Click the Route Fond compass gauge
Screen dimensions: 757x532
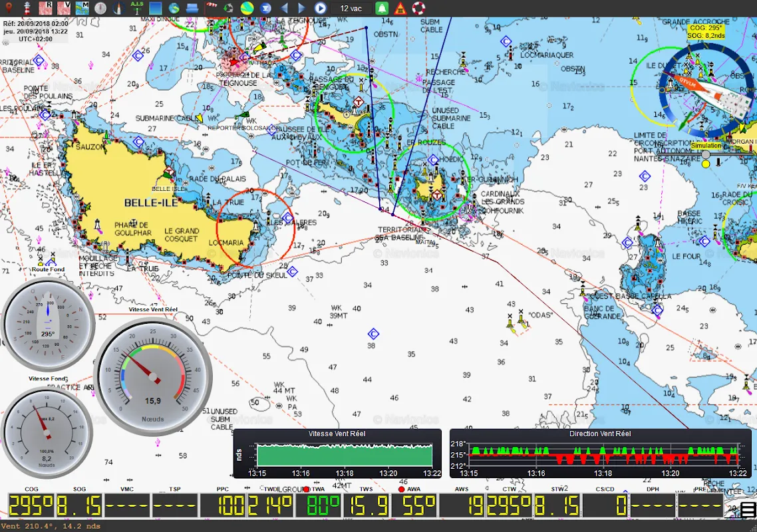48,325
